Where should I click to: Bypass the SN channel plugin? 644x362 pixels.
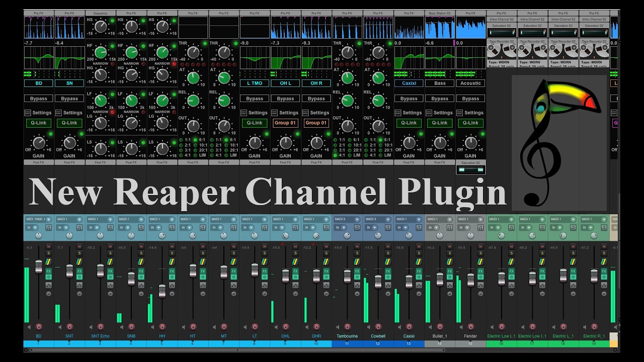coord(69,99)
